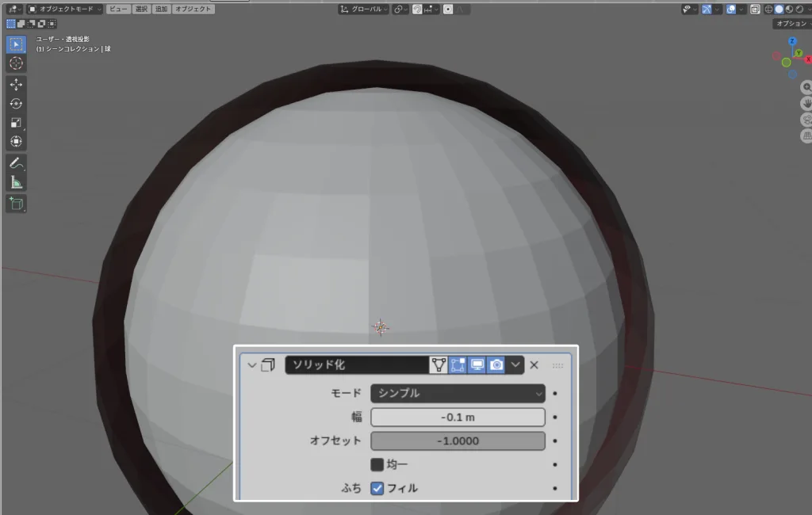The width and height of the screenshot is (812, 515).
Task: Toggle proportional editing in header
Action: pyautogui.click(x=448, y=10)
